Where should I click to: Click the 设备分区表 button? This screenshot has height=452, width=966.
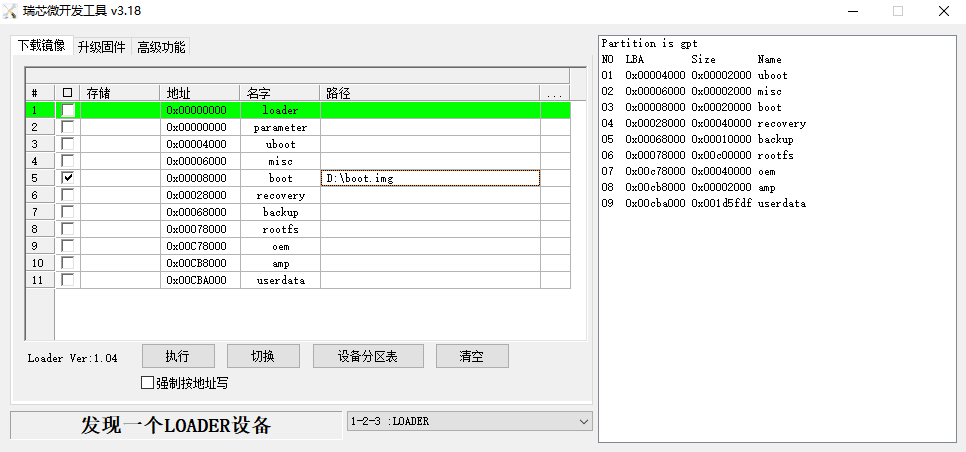pos(367,356)
